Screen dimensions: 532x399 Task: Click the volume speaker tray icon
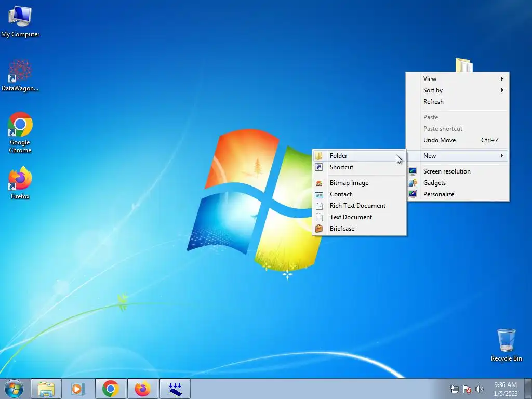tap(480, 389)
